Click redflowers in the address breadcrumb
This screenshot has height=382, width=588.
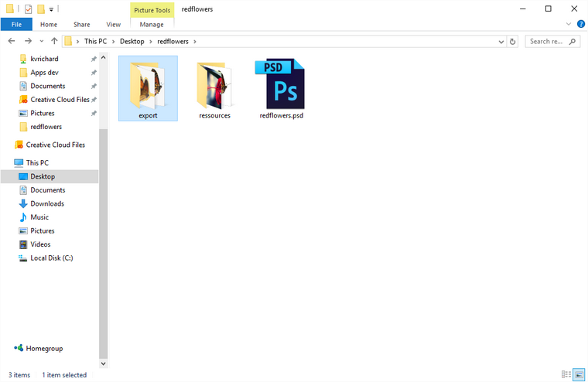tap(173, 41)
